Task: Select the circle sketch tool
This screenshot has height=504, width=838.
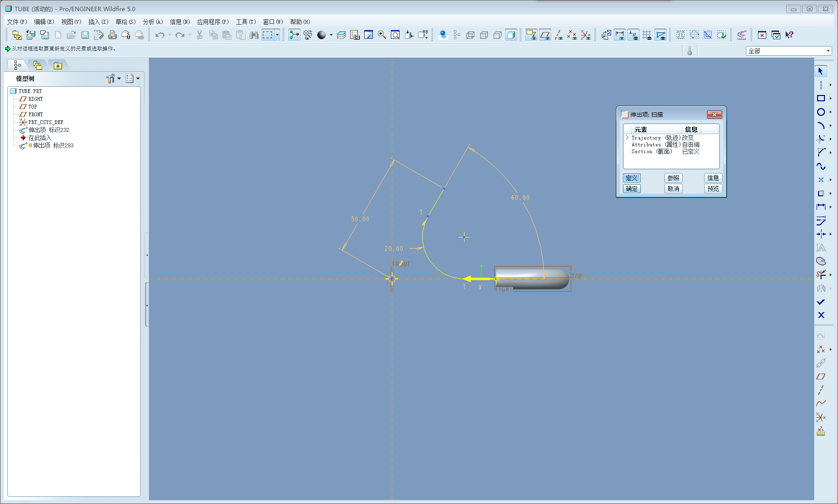Action: pos(821,112)
